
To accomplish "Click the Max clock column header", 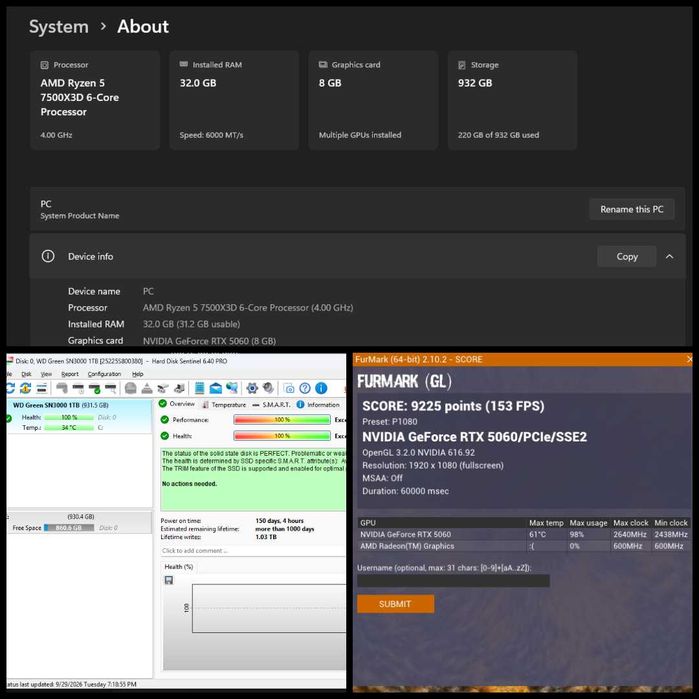I will point(630,522).
